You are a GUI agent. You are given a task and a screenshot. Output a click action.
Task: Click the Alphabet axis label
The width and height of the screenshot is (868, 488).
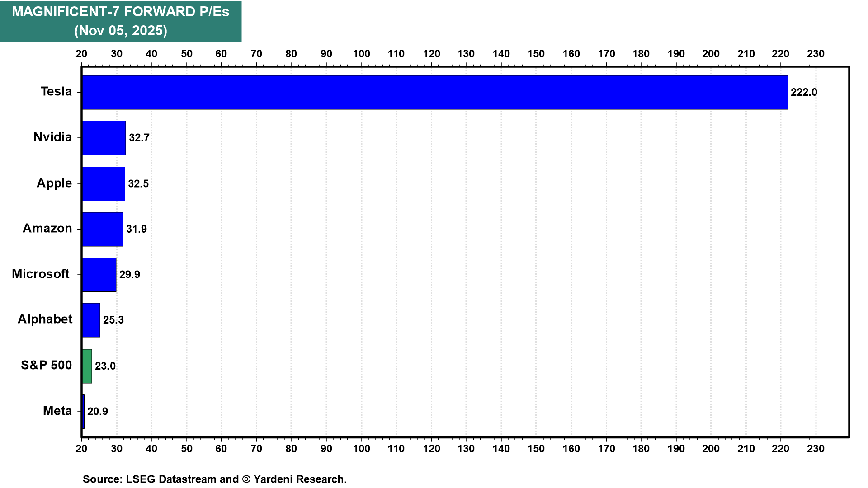(x=45, y=319)
